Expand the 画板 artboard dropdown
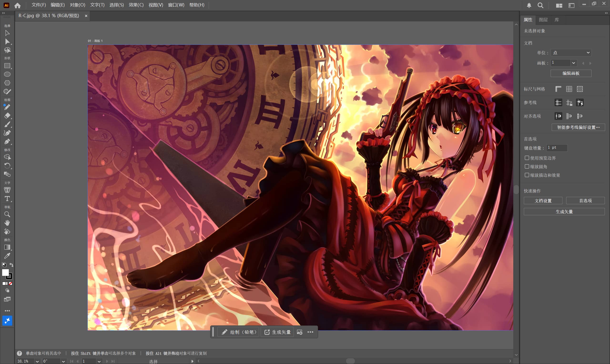 [x=573, y=63]
